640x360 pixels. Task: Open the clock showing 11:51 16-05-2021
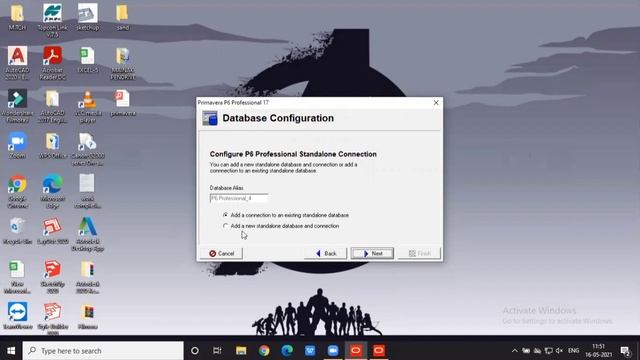(598, 351)
